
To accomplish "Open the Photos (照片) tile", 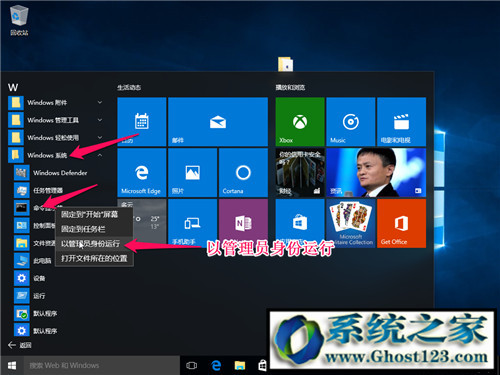I will pos(193,173).
